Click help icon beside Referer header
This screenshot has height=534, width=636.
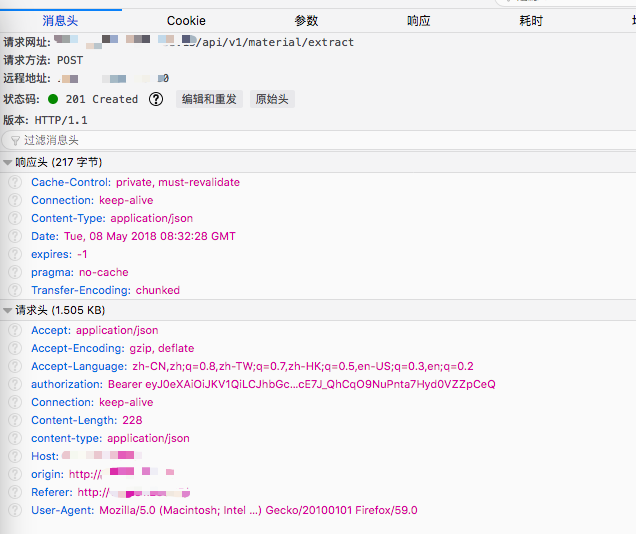(15, 492)
